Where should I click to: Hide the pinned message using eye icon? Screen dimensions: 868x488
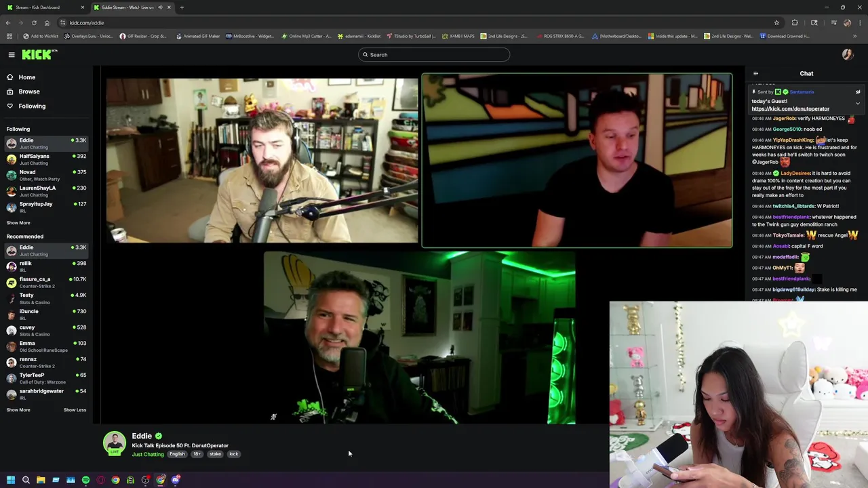[858, 91]
